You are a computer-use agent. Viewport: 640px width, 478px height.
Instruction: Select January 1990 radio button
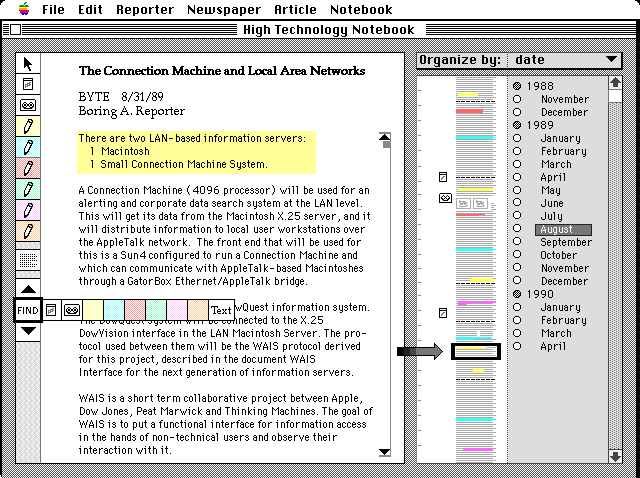tap(517, 307)
